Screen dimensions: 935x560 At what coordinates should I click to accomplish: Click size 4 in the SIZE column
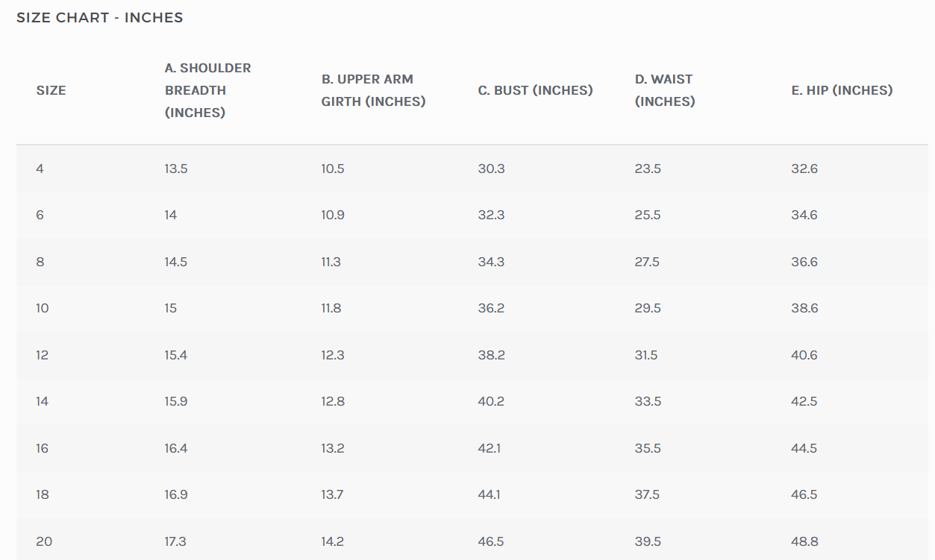pos(40,169)
